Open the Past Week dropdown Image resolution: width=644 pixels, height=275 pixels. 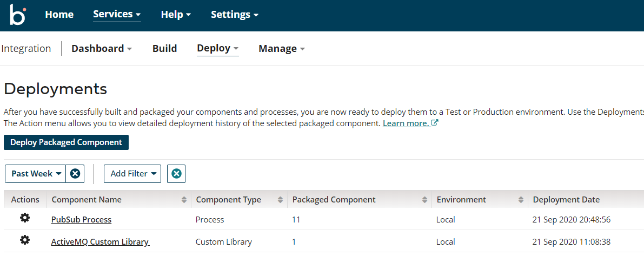click(x=36, y=174)
